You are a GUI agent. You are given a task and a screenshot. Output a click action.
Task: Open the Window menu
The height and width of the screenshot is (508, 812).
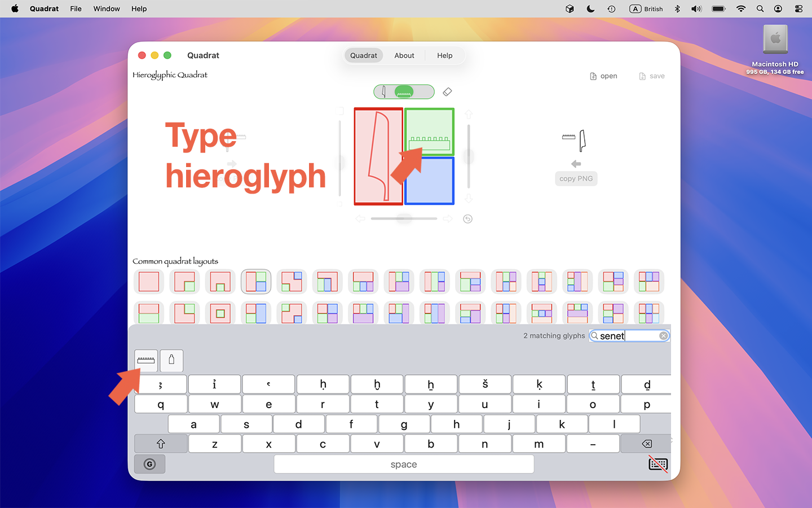106,8
